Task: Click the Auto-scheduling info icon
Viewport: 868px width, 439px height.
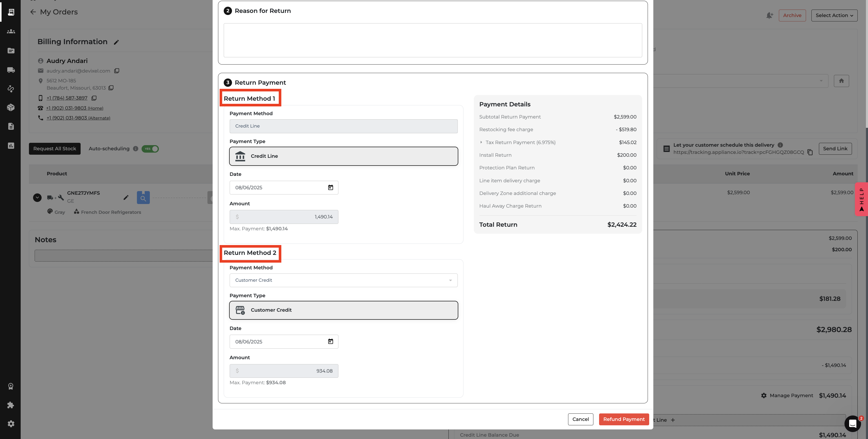Action: point(135,148)
